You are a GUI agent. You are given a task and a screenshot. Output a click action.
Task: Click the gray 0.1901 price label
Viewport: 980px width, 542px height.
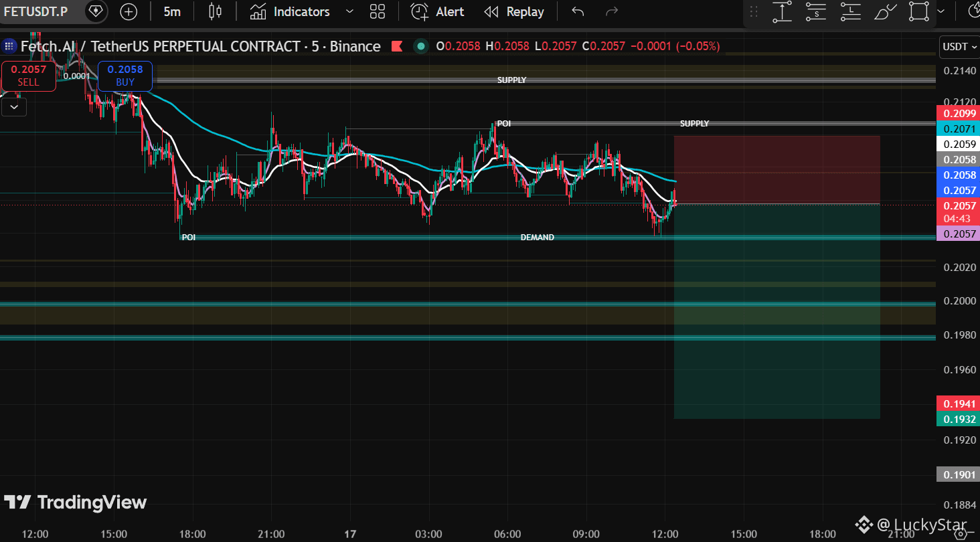point(959,474)
